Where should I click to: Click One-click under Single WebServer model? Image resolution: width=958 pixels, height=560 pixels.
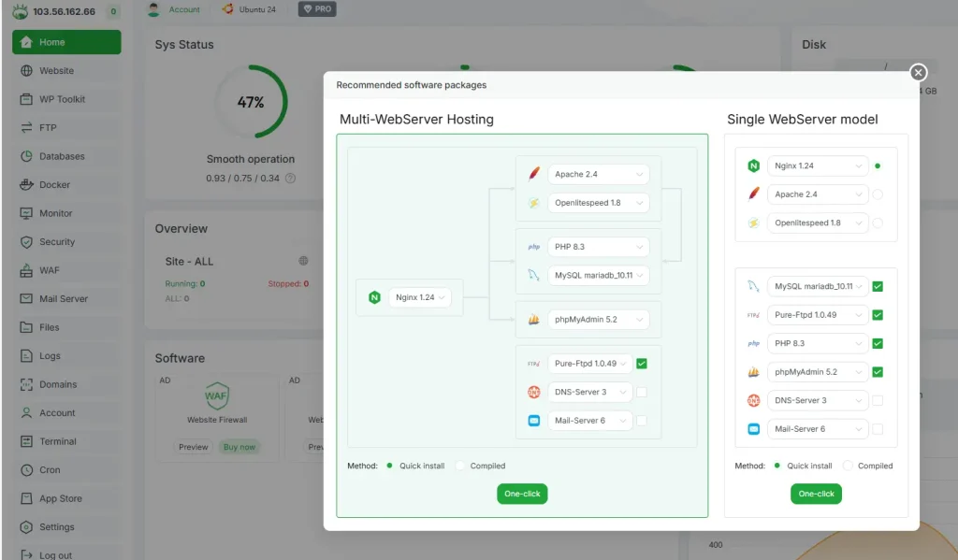pos(816,494)
